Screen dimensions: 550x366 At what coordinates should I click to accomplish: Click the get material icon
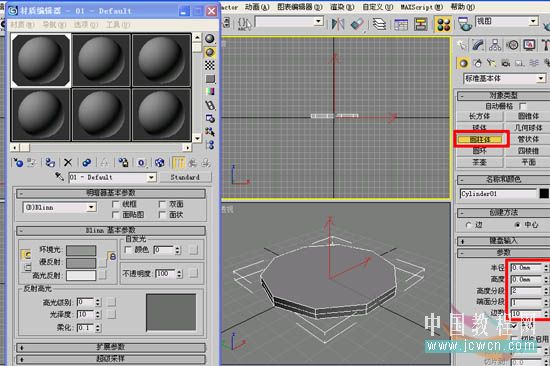[18, 162]
